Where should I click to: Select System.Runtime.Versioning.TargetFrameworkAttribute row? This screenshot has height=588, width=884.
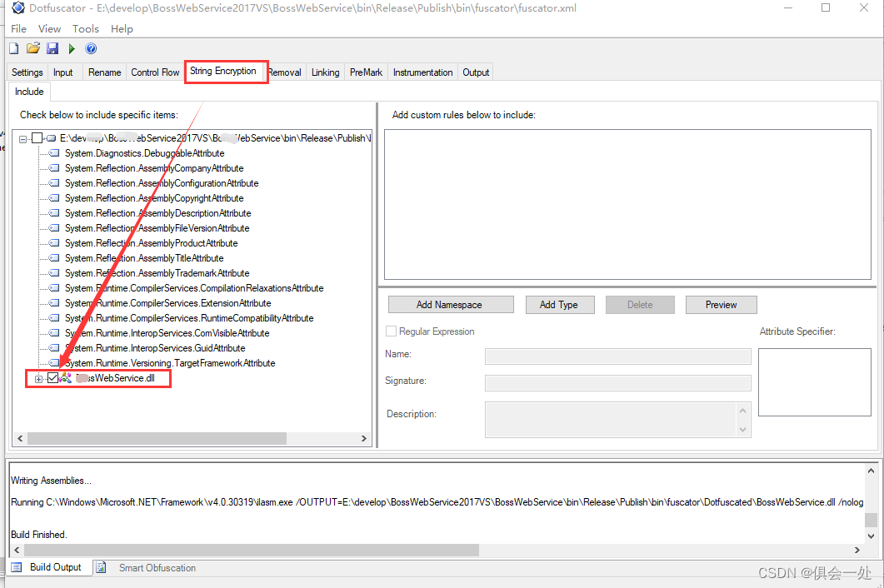pos(170,363)
